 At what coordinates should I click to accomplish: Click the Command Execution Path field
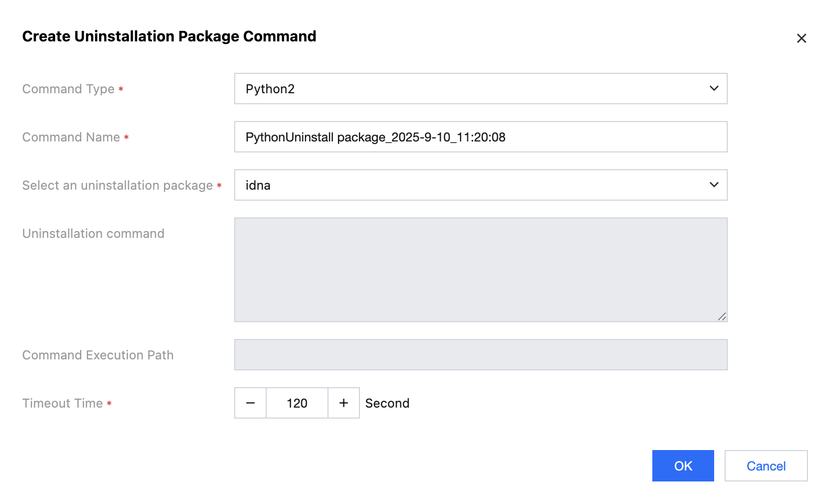click(480, 355)
